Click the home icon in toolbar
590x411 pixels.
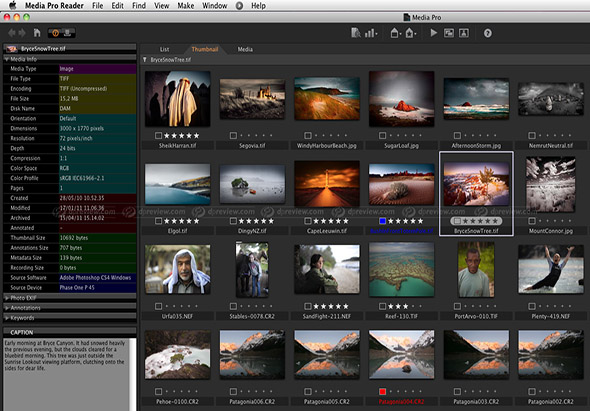(37, 33)
